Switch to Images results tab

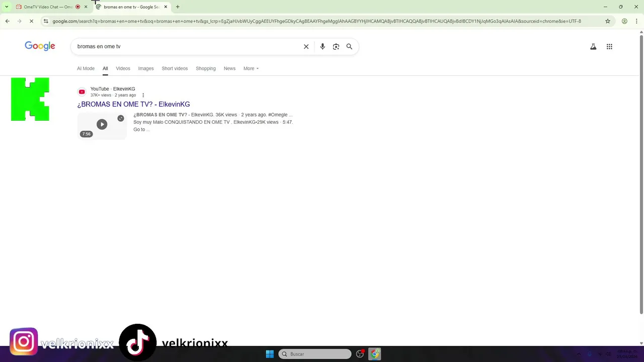pyautogui.click(x=146, y=68)
